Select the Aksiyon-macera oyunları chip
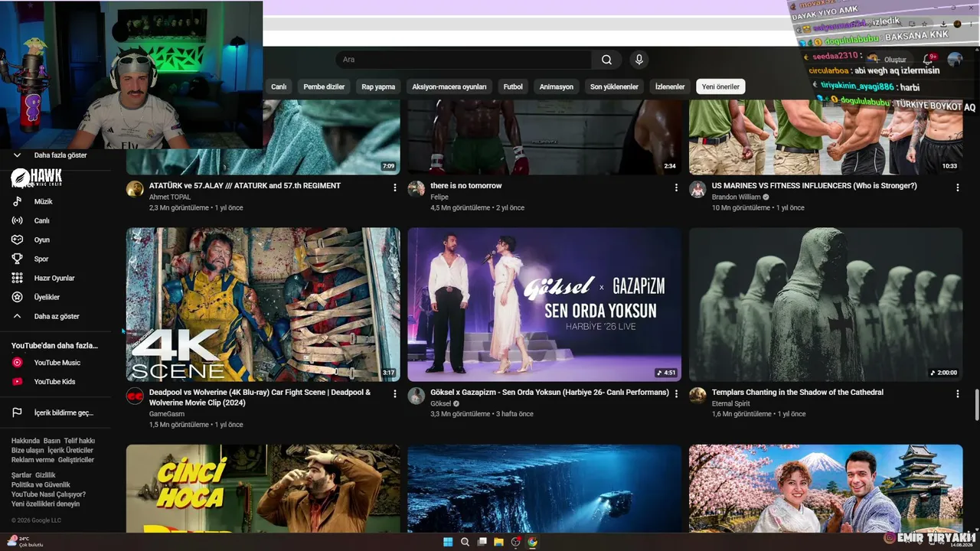The height and width of the screenshot is (551, 980). [449, 86]
